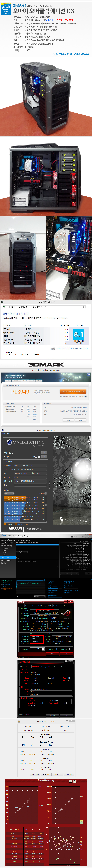Select the Results tab in 3DMark 11
The image size is (92, 868).
click(25, 381)
